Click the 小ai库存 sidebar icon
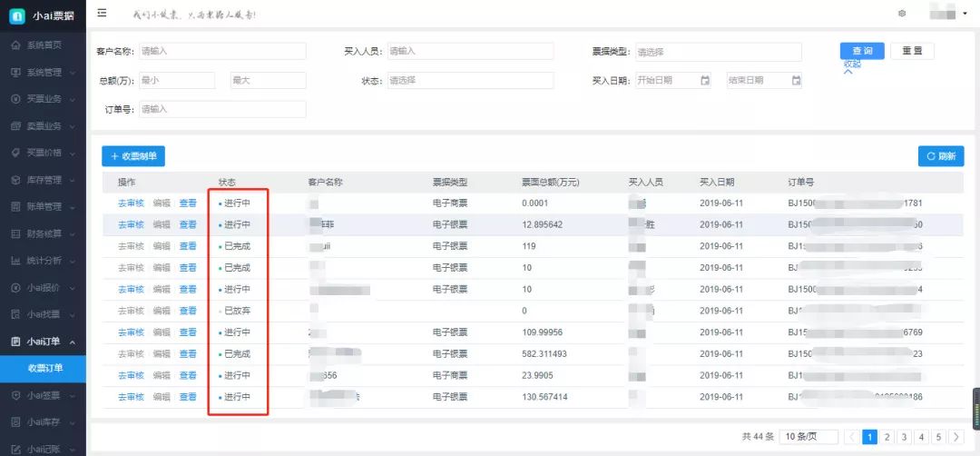 pyautogui.click(x=16, y=422)
